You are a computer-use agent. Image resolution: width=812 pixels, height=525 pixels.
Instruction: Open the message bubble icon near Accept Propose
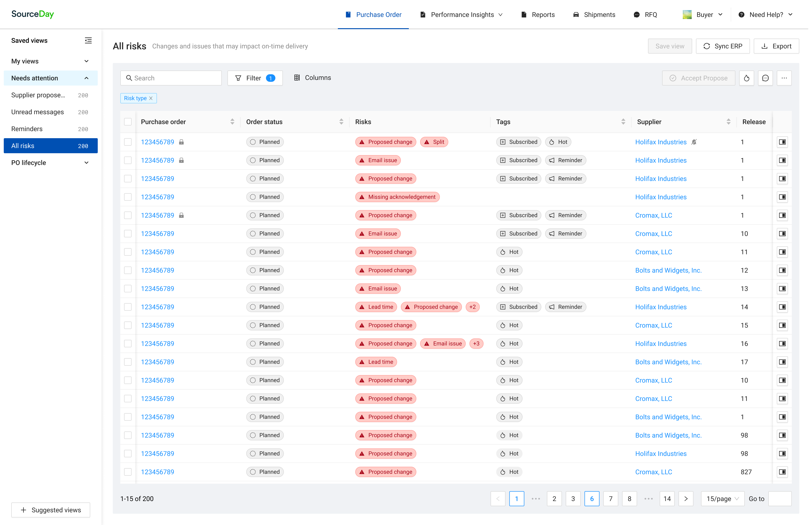tap(765, 78)
